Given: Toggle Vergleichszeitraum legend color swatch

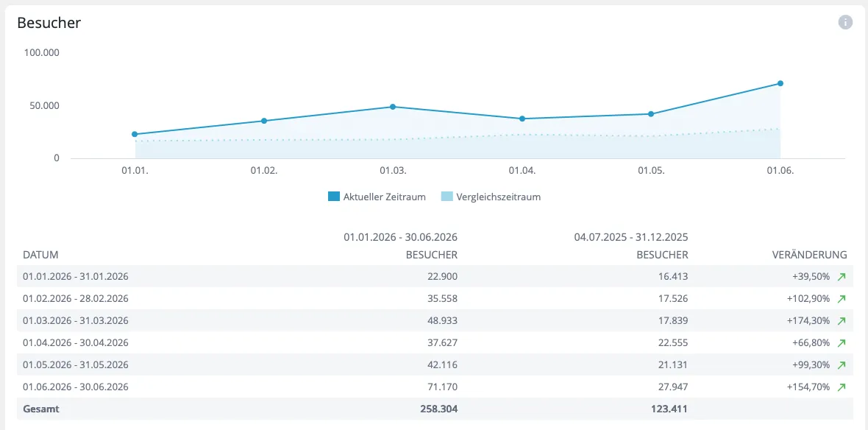Looking at the screenshot, I should point(447,197).
